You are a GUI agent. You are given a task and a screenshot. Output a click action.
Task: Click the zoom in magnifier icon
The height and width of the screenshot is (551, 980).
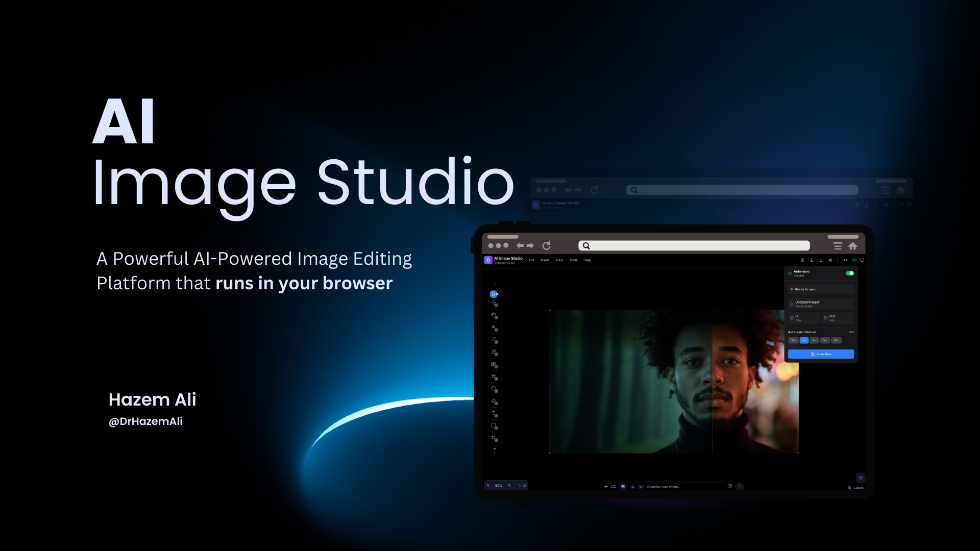click(x=509, y=486)
